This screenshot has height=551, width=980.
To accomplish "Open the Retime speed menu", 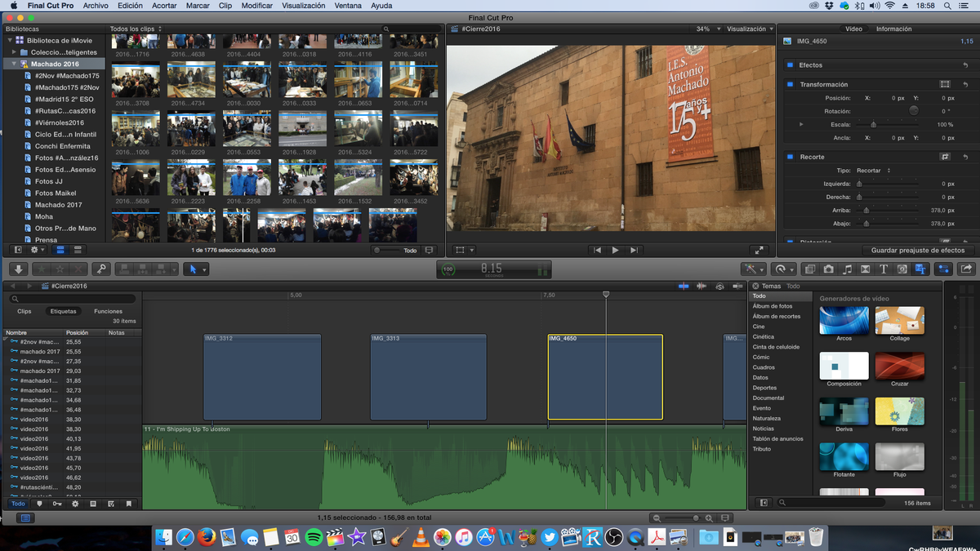I will [x=784, y=269].
